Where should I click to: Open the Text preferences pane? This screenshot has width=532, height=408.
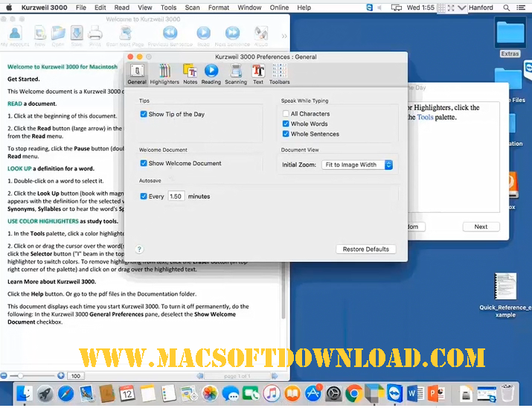point(258,74)
